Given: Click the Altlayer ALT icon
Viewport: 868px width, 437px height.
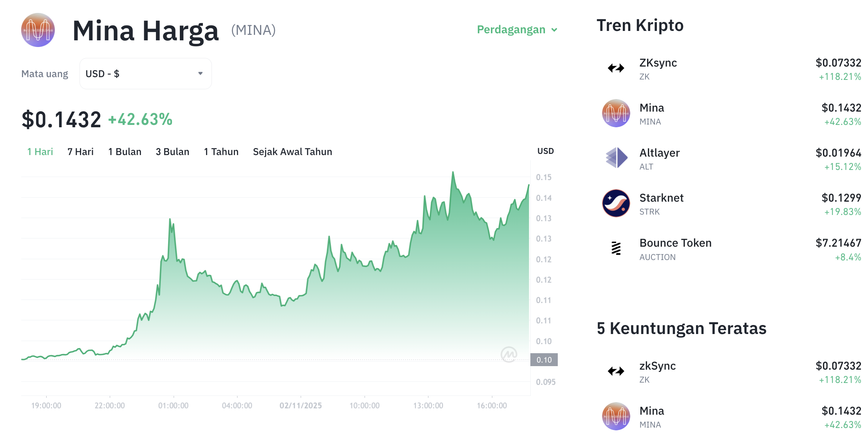Looking at the screenshot, I should click(616, 158).
